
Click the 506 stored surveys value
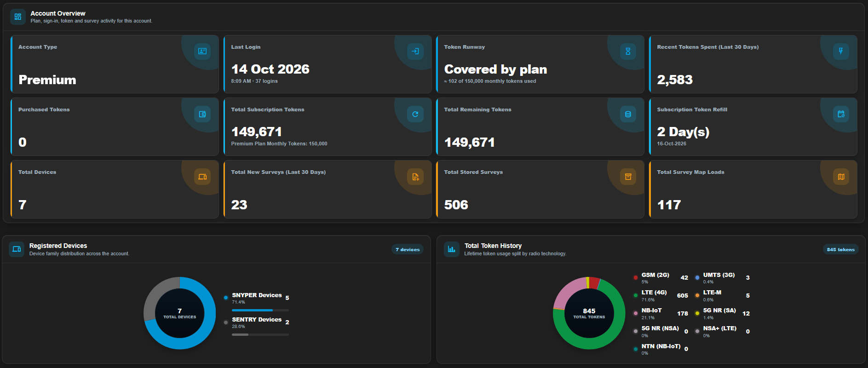click(x=456, y=205)
